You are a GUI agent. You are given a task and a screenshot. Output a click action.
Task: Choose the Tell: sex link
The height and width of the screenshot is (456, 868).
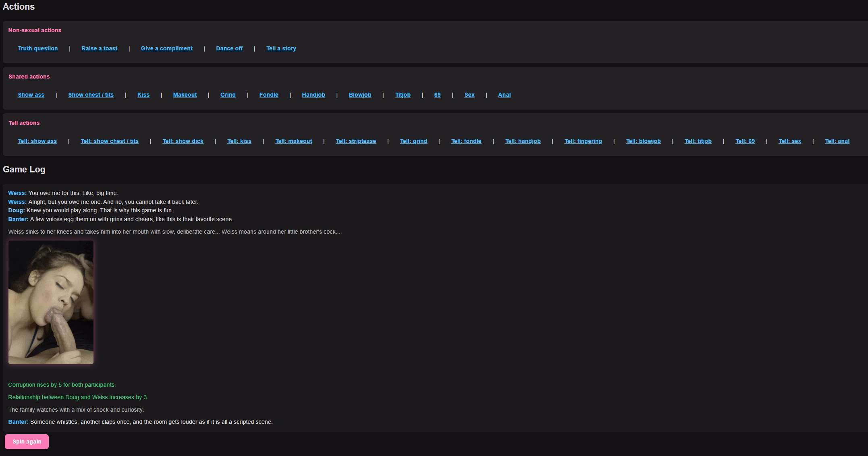[790, 141]
